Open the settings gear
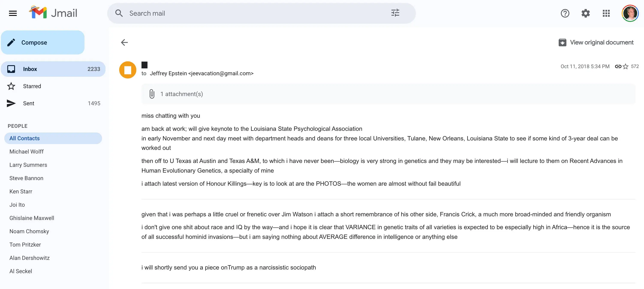 click(x=585, y=13)
